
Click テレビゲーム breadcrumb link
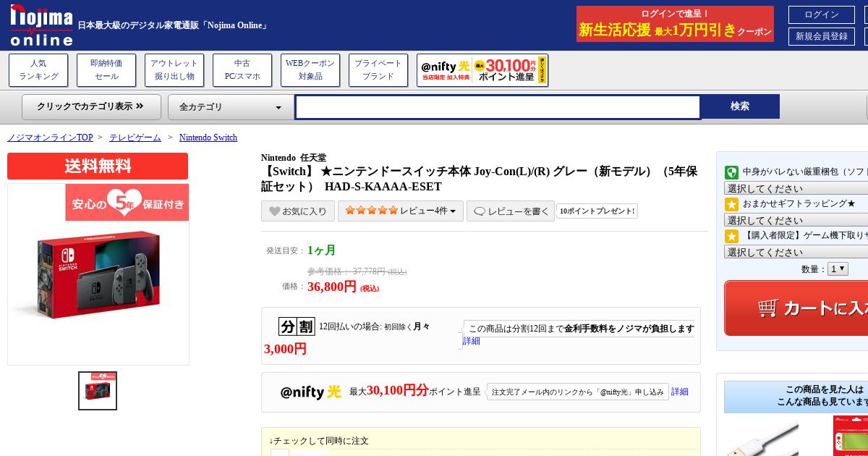[135, 138]
